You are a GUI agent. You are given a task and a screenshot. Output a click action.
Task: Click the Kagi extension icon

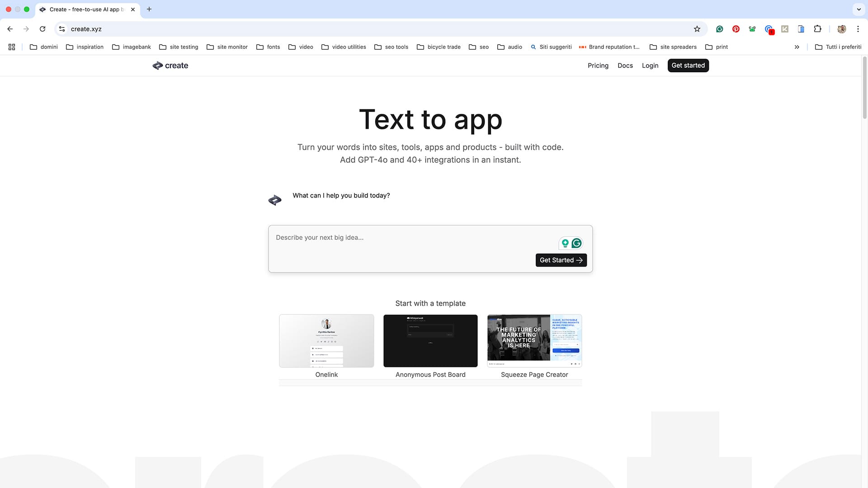click(785, 28)
